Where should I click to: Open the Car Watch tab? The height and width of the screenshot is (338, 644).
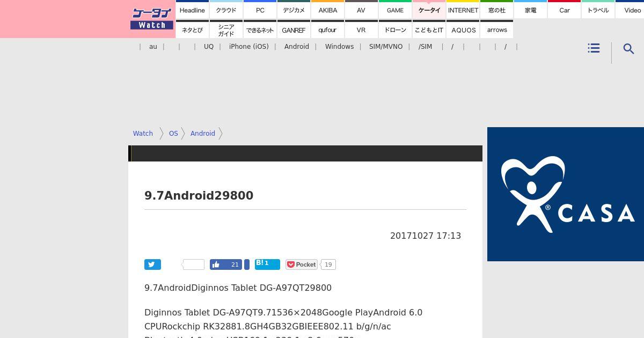click(x=564, y=10)
